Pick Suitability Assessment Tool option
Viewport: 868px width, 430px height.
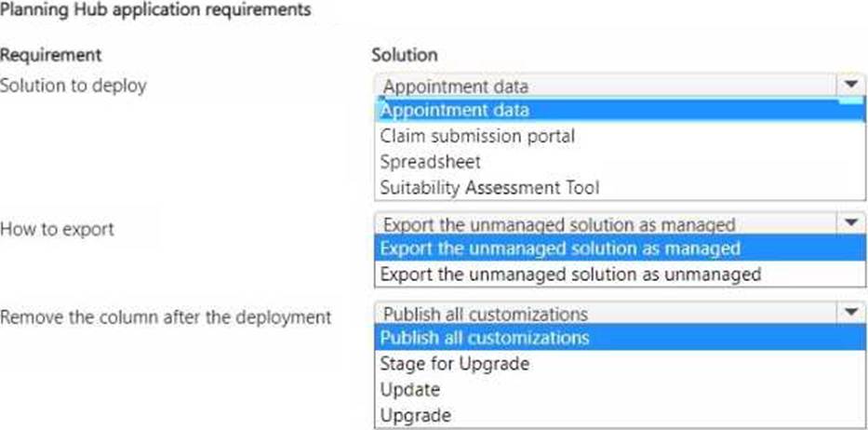(x=489, y=187)
